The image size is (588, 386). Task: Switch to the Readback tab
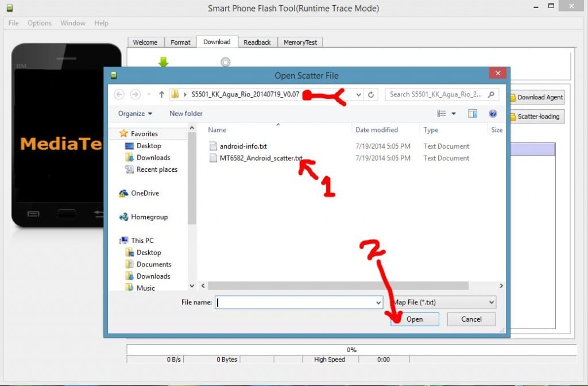[257, 43]
